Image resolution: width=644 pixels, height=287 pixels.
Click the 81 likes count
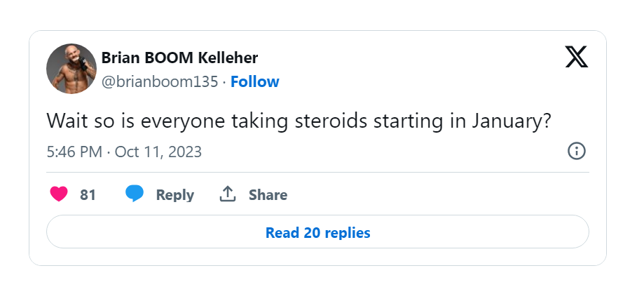coord(88,195)
